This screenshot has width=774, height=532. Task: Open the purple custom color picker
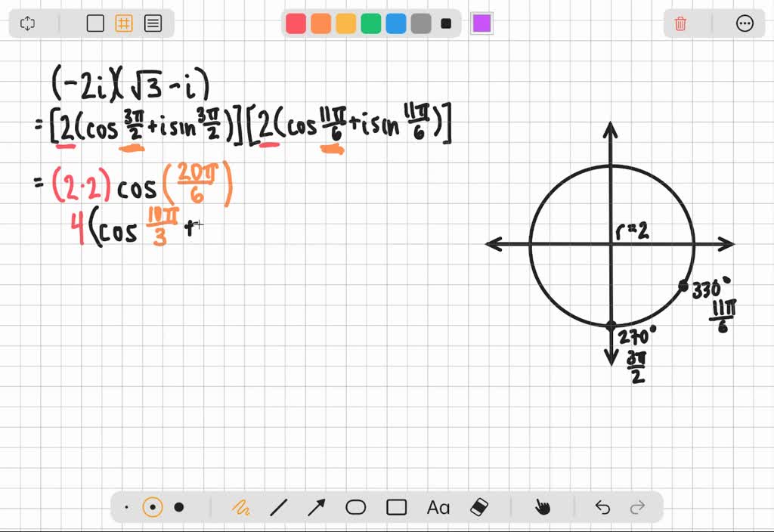481,23
